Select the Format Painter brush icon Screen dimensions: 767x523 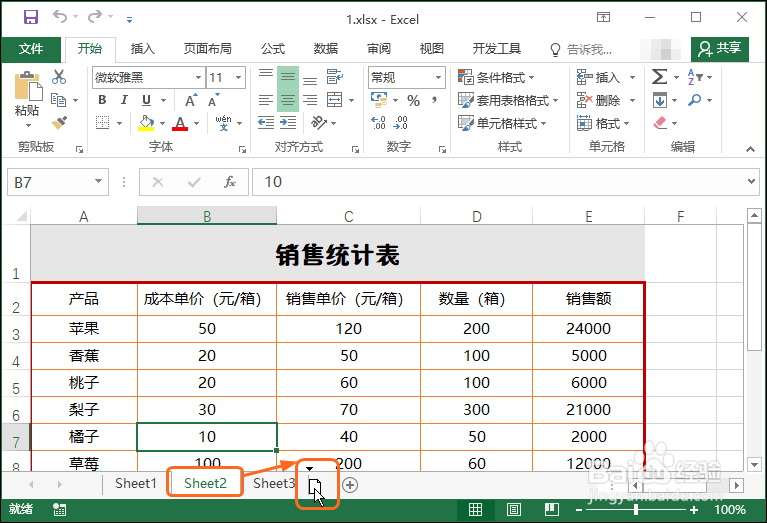[59, 122]
